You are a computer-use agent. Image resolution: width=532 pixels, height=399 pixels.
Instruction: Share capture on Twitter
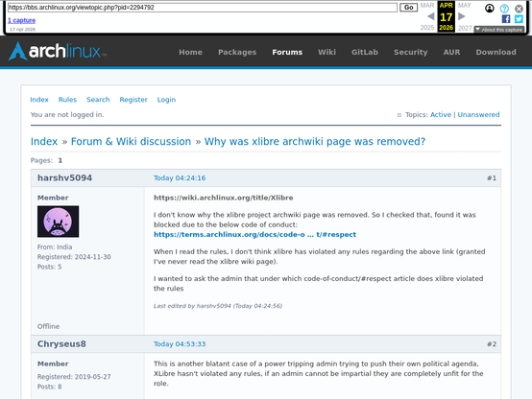pyautogui.click(x=519, y=19)
